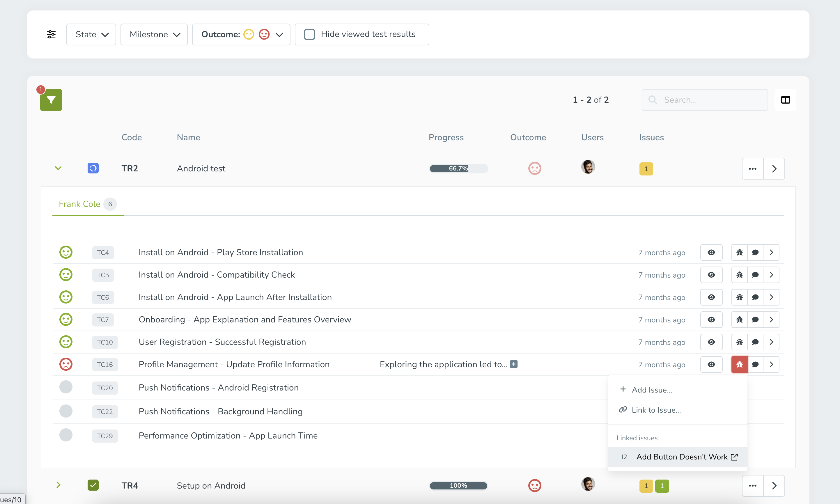840x504 pixels.
Task: Click Link to Issue in the context menu
Action: point(656,410)
